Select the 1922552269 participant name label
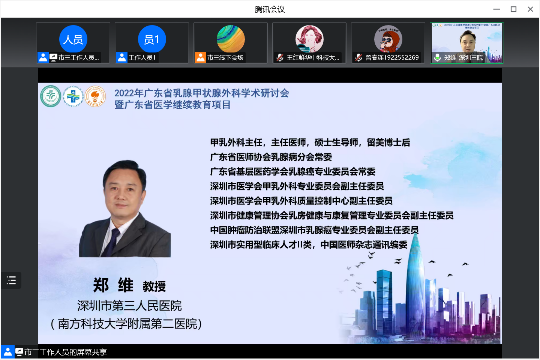The width and height of the screenshot is (540, 360). (392, 58)
